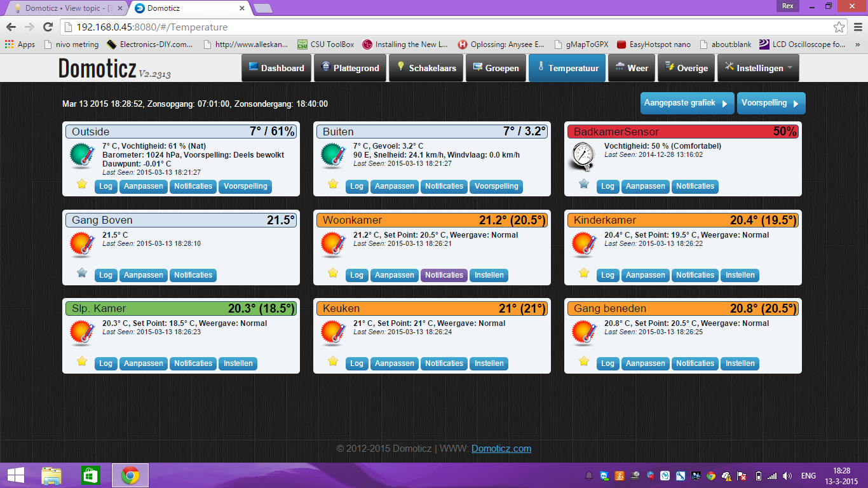Viewport: 868px width, 488px height.
Task: Open Notificaties on the BadkamerSensor card
Action: 695,186
